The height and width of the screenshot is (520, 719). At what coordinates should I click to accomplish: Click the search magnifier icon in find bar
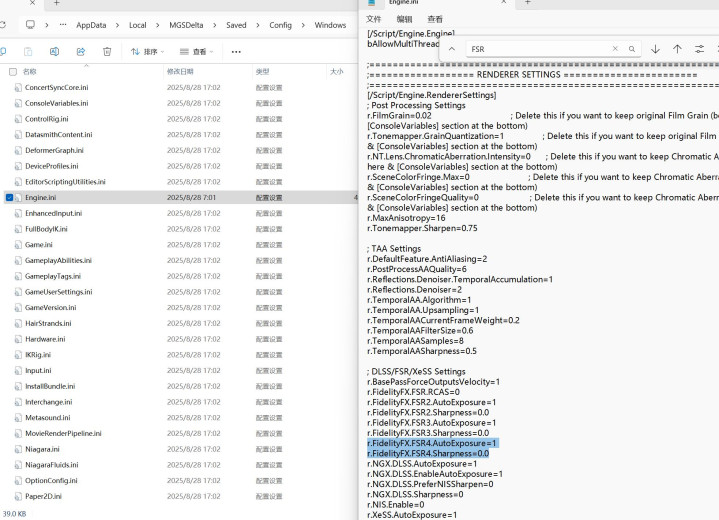tap(632, 48)
